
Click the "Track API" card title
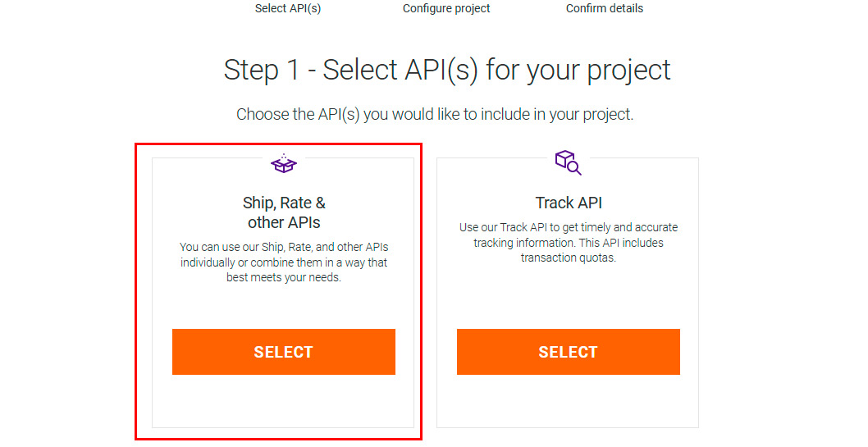[569, 203]
